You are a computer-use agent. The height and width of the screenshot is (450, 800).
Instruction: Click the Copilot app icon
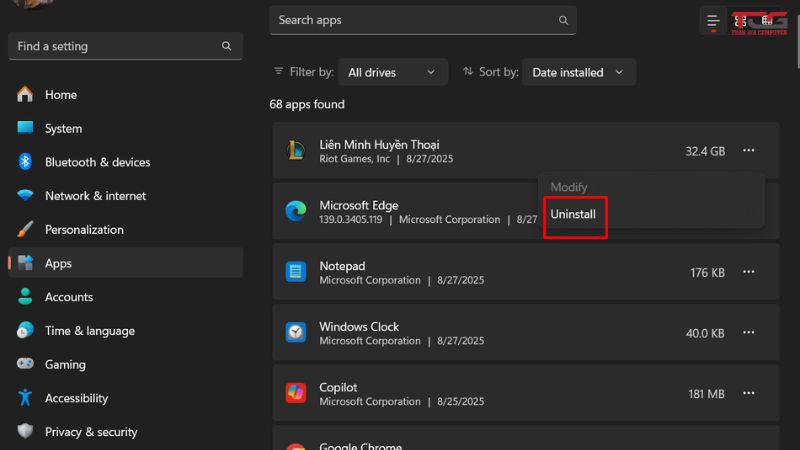(295, 393)
